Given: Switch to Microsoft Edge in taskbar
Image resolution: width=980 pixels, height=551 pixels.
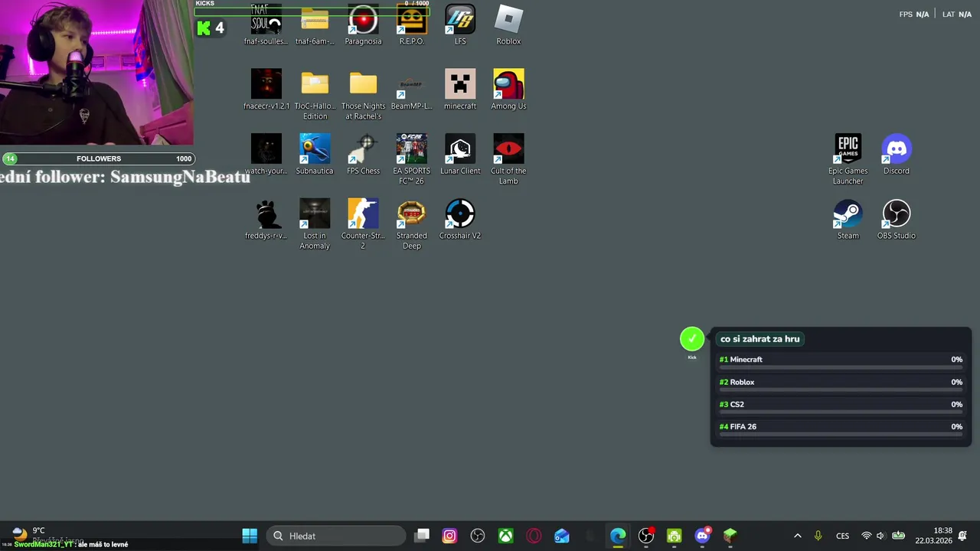Looking at the screenshot, I should 618,536.
